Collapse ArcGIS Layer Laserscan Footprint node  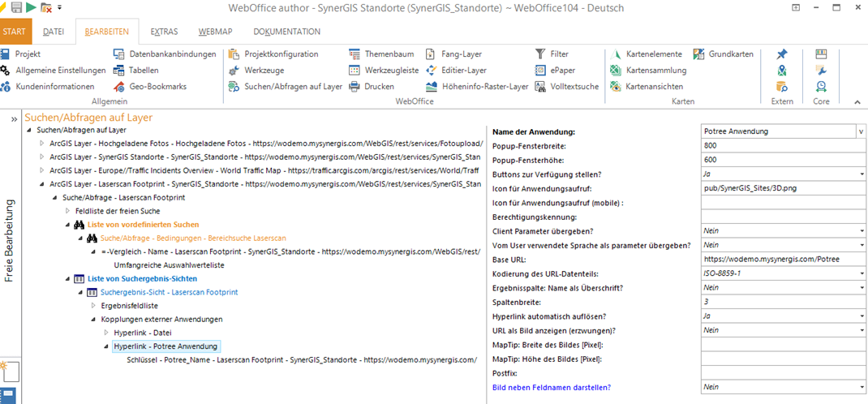point(41,183)
